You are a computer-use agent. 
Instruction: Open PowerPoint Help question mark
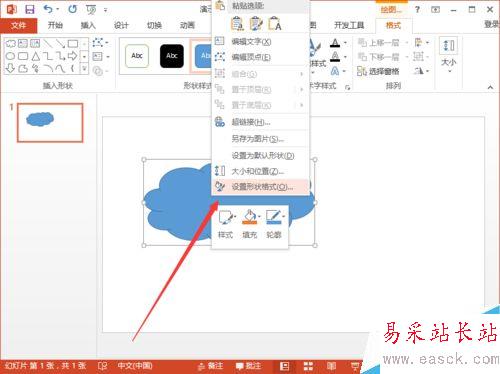coord(417,9)
